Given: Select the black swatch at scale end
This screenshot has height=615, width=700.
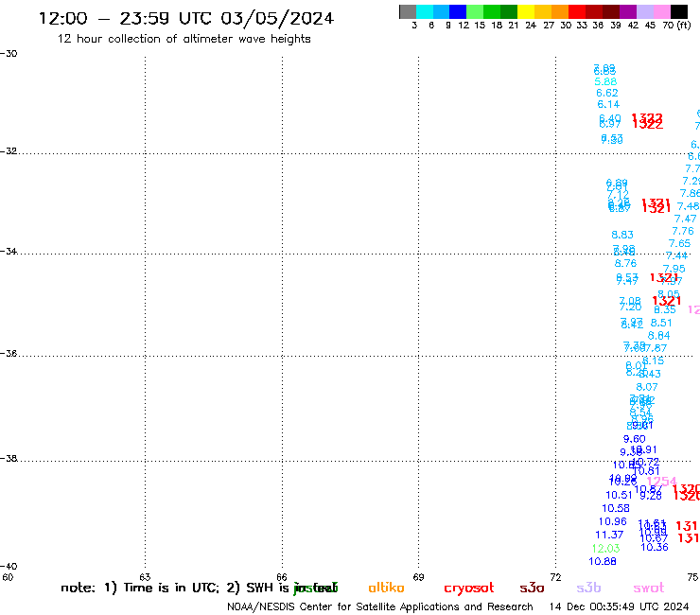Looking at the screenshot, I should (678, 11).
